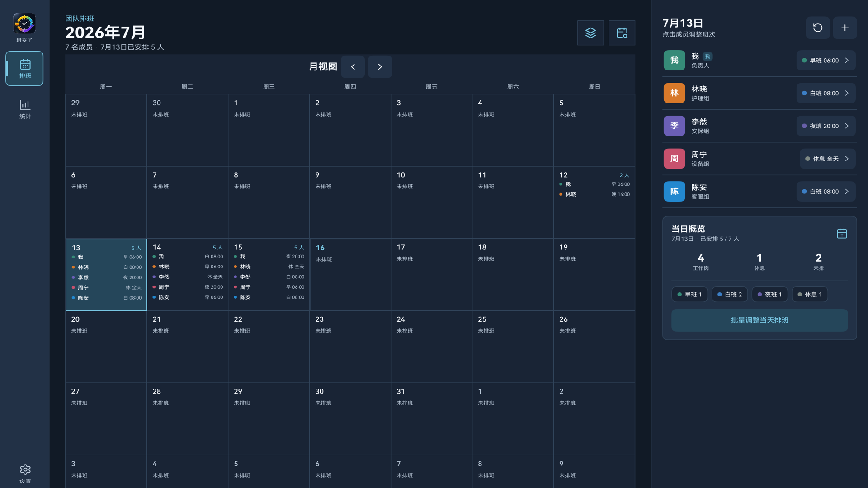The height and width of the screenshot is (488, 868).
Task: Click the 周日 column header
Action: 594,86
